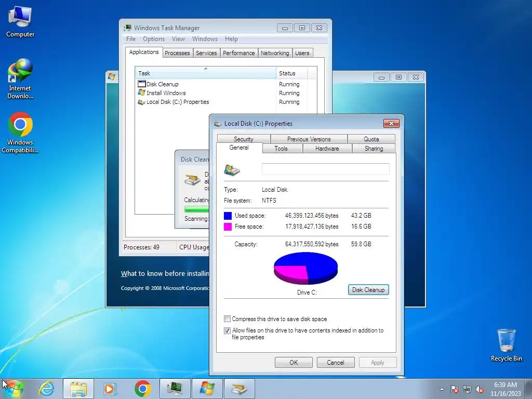The height and width of the screenshot is (399, 532).
Task: Open the Hardware tab
Action: click(x=327, y=149)
